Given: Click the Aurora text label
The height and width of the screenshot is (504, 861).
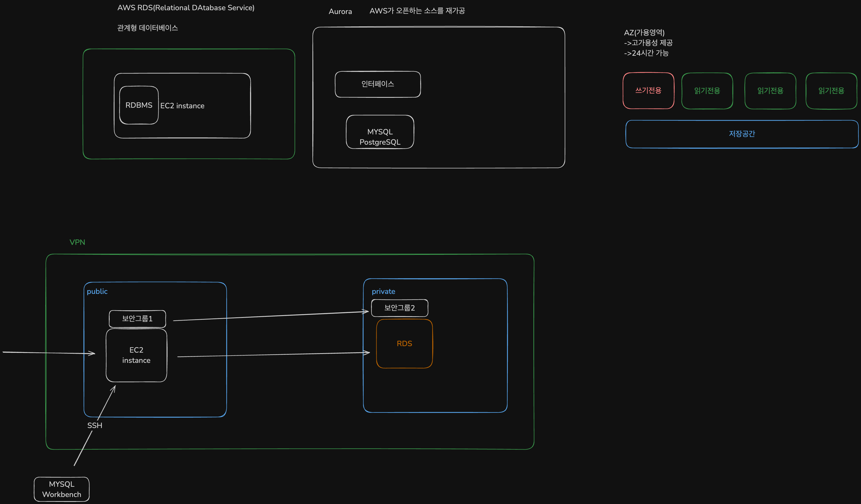Looking at the screenshot, I should coord(340,12).
